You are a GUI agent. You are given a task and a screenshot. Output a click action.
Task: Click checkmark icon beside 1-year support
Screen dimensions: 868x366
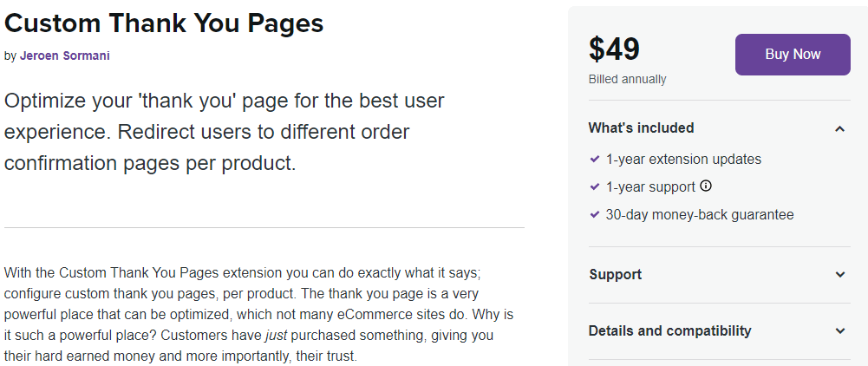[x=595, y=187]
